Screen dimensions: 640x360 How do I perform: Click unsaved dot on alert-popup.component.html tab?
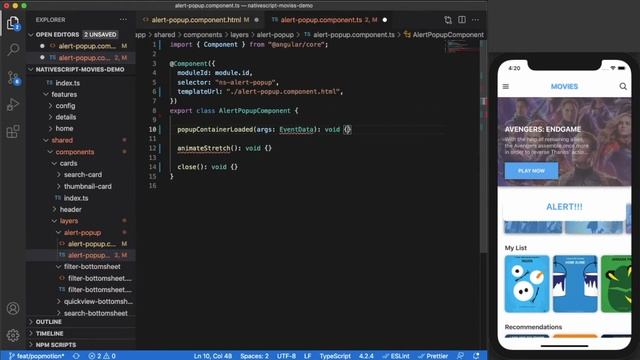tap(256, 20)
